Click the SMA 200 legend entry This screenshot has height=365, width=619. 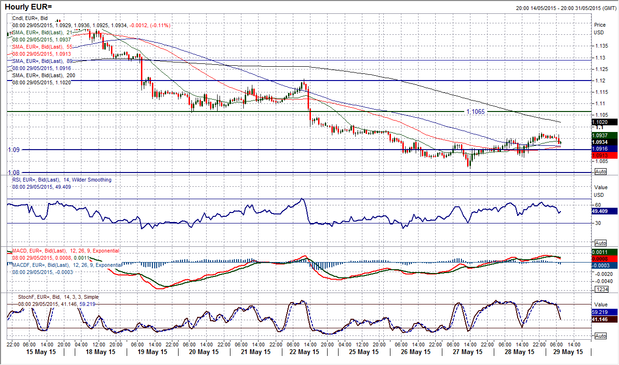pos(43,75)
